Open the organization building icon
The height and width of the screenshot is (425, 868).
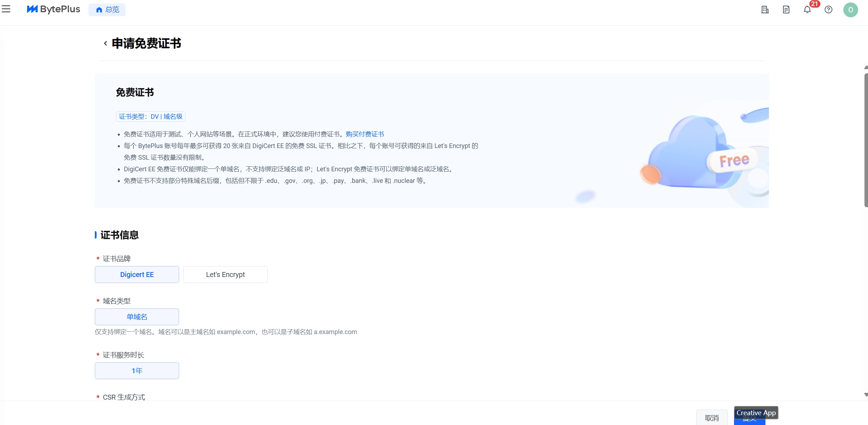click(x=765, y=10)
